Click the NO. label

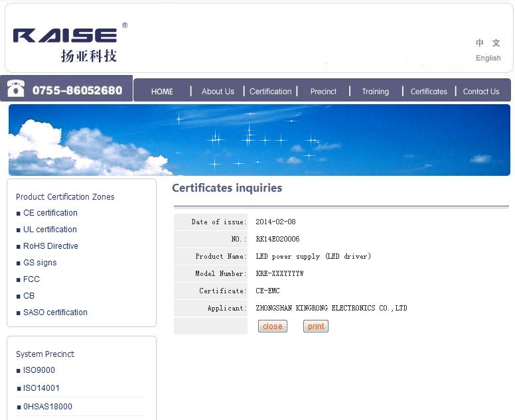click(x=239, y=239)
